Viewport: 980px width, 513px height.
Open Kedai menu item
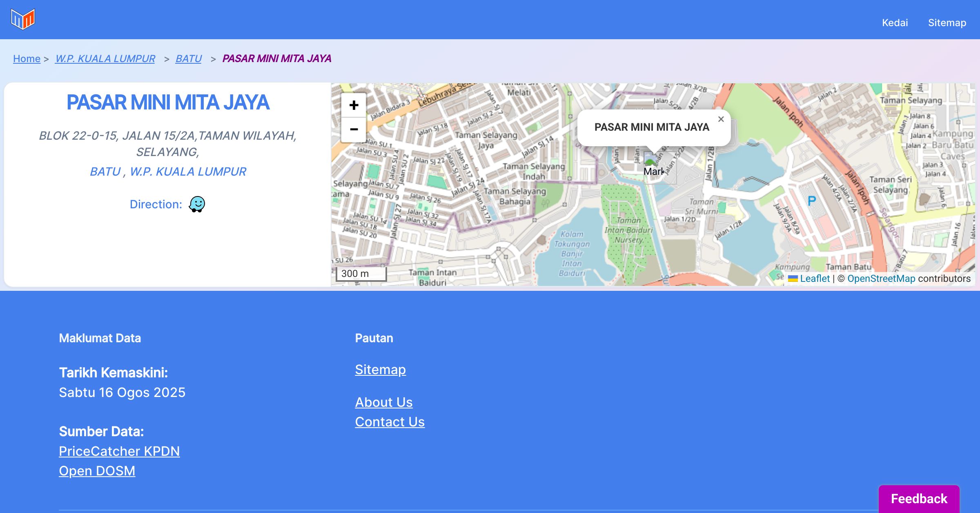tap(895, 23)
